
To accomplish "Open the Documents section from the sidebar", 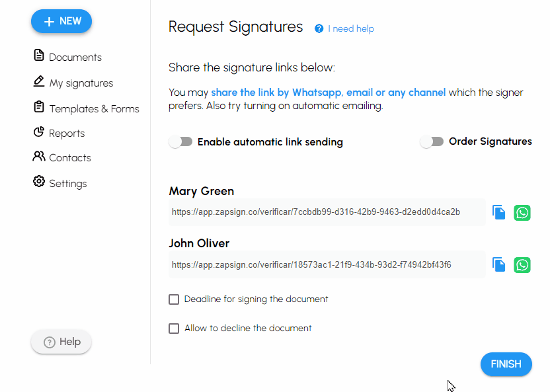I will point(74,57).
